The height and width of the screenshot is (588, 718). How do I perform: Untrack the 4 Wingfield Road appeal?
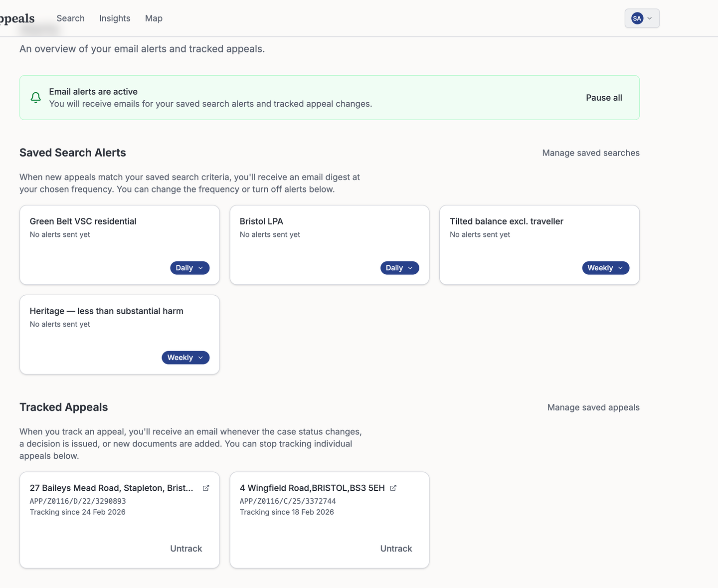(x=396, y=548)
